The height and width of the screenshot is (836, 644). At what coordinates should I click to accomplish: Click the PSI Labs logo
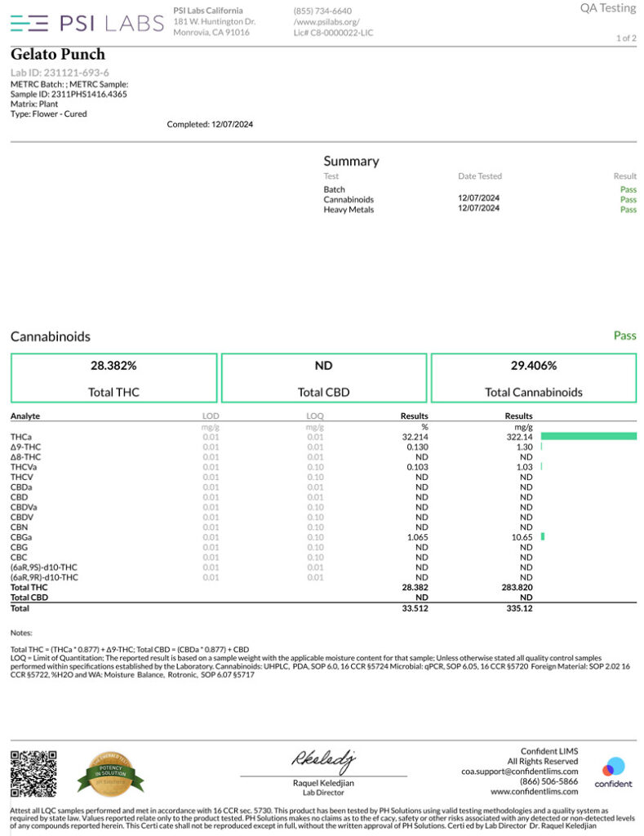click(x=87, y=23)
